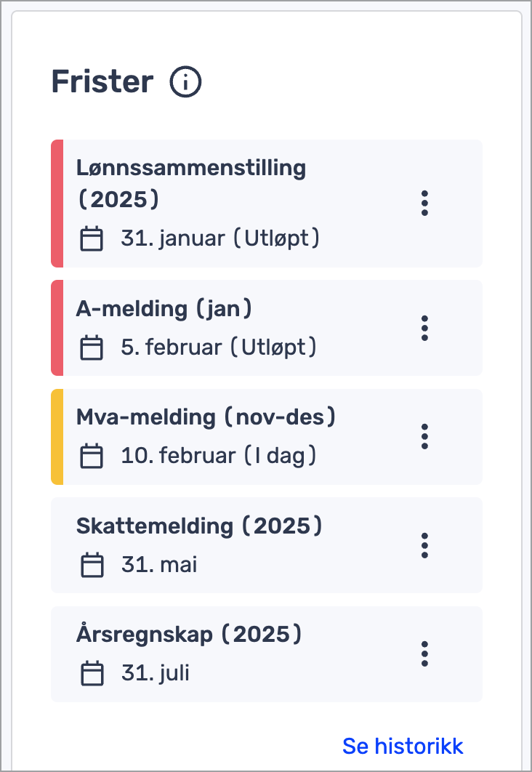Click the info icon next to Frister

pyautogui.click(x=185, y=81)
